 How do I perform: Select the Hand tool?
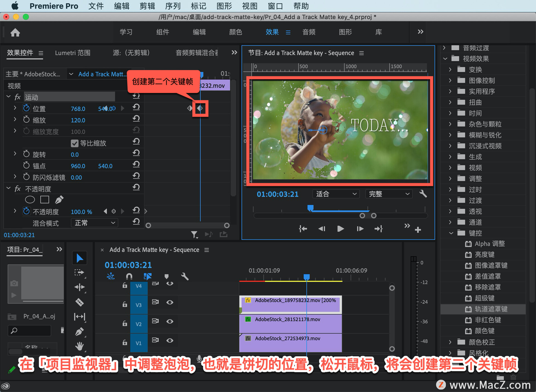tap(80, 346)
